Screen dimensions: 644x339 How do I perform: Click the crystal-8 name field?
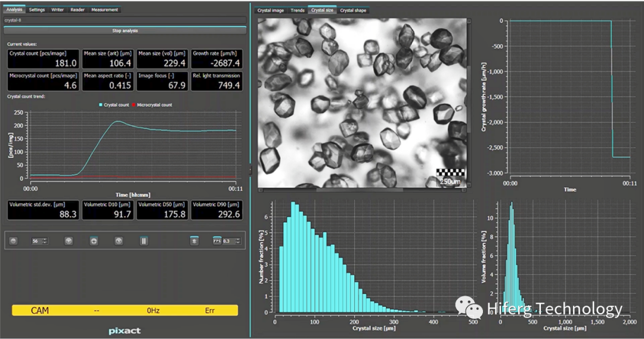click(125, 20)
